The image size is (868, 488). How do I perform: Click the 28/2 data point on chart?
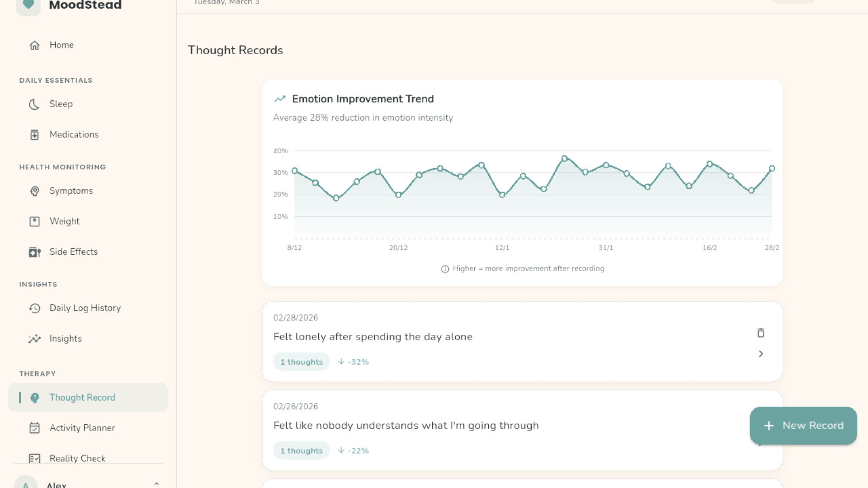(772, 169)
